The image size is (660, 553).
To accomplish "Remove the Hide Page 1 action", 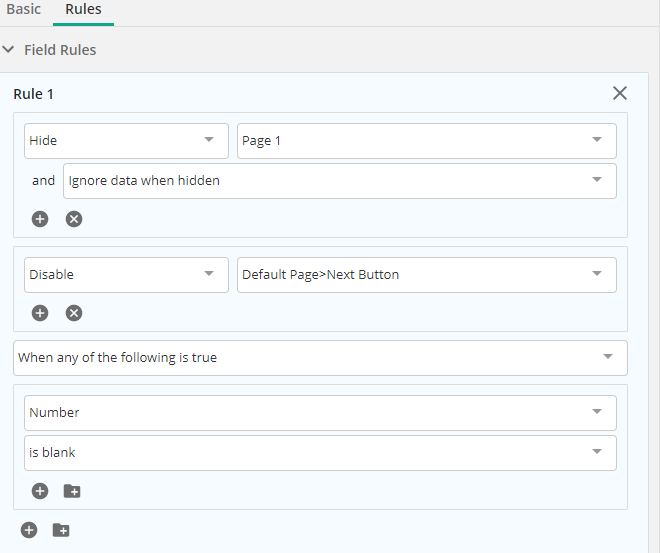I will tap(74, 219).
